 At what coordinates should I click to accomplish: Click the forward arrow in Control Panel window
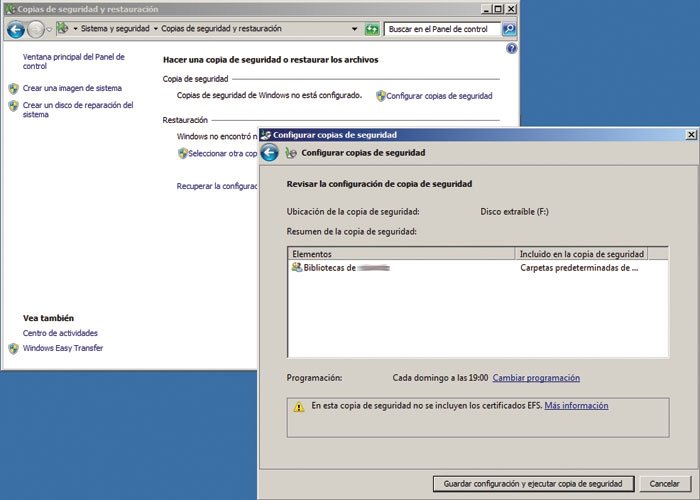(35, 30)
